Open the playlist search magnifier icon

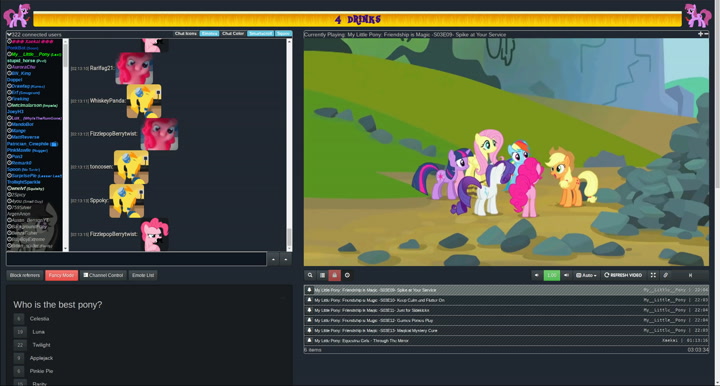tap(310, 275)
